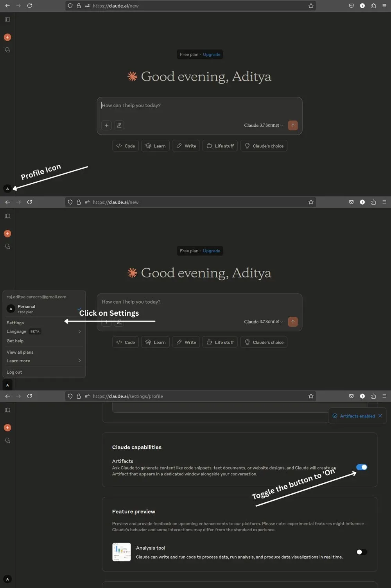Open the chats icon in the topmost screenshot
Viewport: 391px width, 588px height.
coord(7,50)
